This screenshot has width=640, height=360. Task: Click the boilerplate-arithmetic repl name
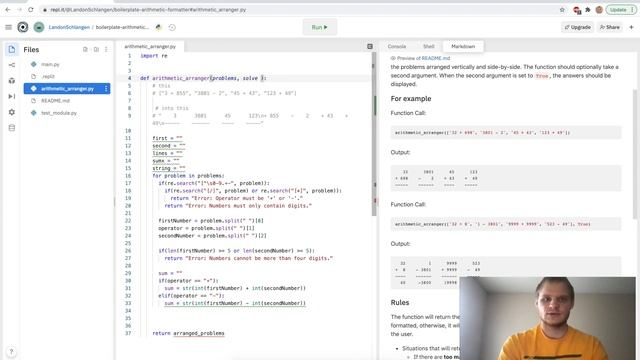(x=122, y=27)
